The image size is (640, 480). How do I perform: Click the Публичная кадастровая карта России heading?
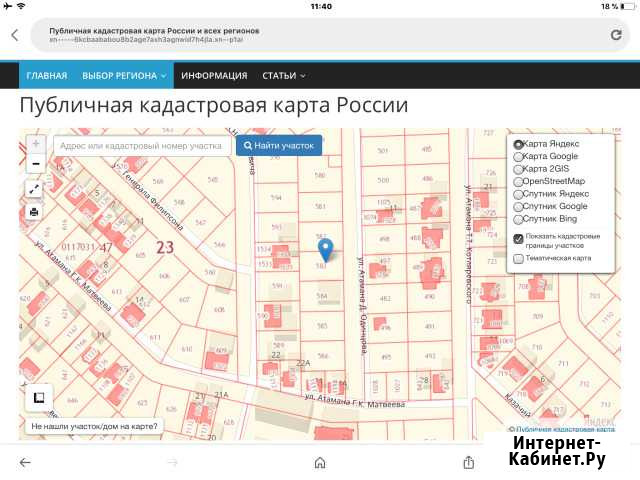tap(214, 105)
